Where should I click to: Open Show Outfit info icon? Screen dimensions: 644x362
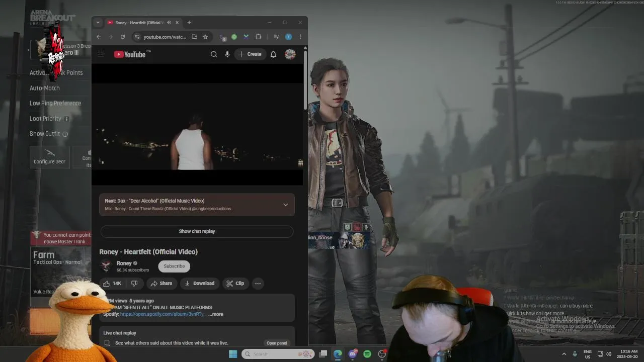click(x=65, y=134)
